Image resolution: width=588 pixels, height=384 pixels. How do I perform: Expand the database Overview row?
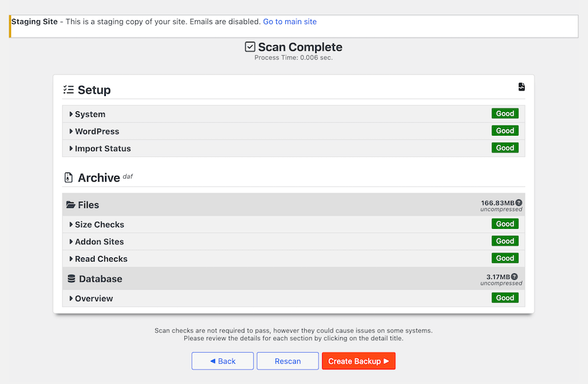pos(93,298)
